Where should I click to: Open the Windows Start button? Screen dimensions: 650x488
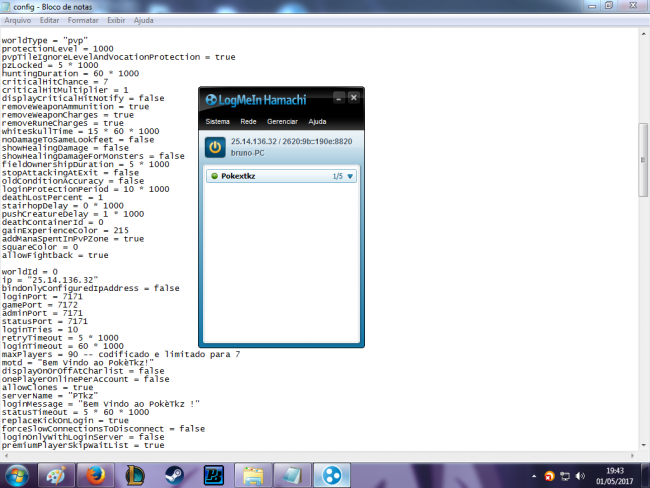click(x=17, y=476)
